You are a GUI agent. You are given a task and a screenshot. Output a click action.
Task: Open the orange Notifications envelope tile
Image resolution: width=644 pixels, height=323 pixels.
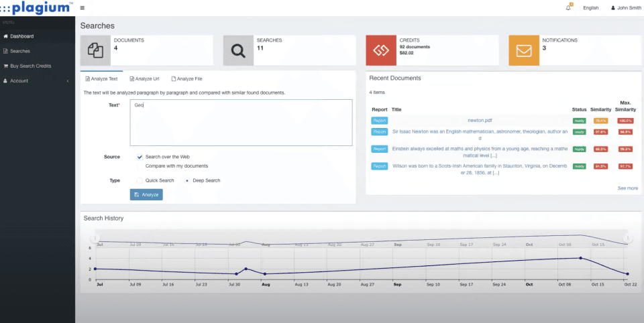tap(524, 50)
